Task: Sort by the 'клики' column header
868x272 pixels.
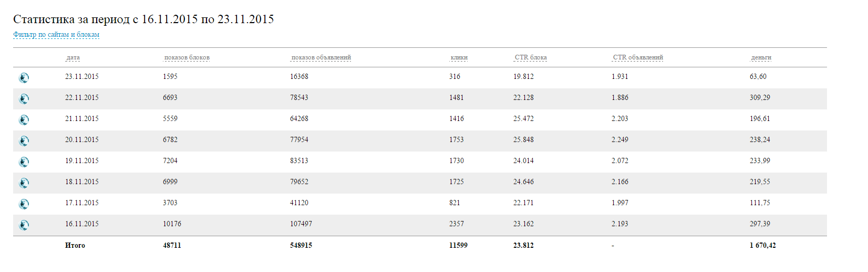Action: point(459,57)
